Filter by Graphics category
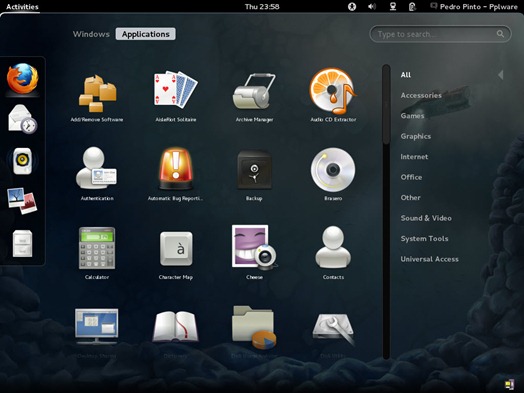This screenshot has height=393, width=524. [416, 136]
